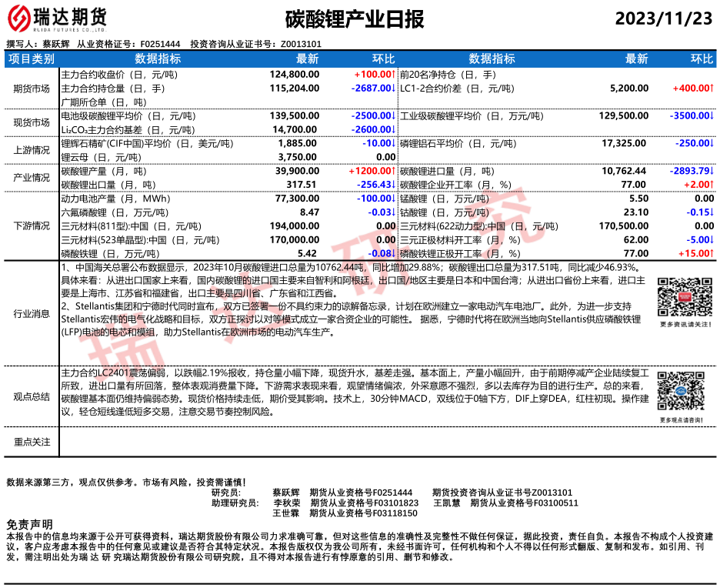Select the 下游情况 category cell
Viewport: 720px width, 588px height.
(32, 226)
